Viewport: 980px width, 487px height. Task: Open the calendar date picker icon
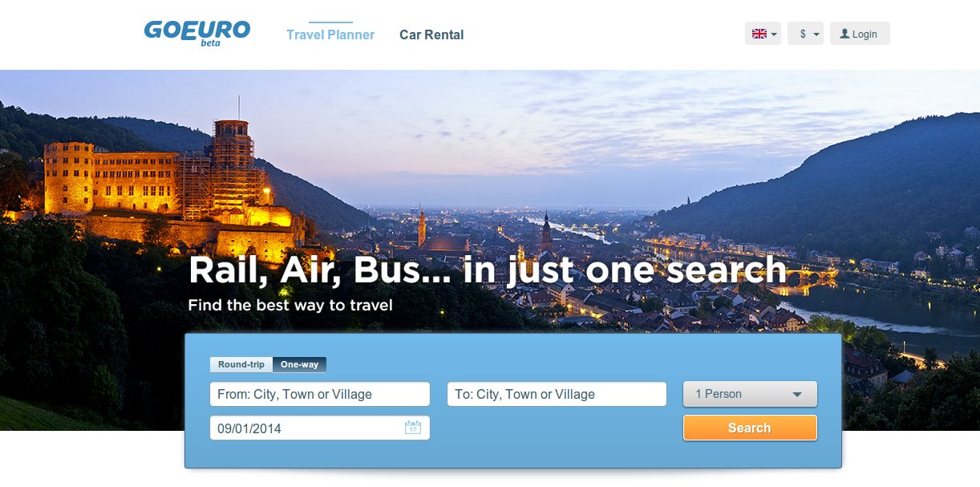point(413,428)
